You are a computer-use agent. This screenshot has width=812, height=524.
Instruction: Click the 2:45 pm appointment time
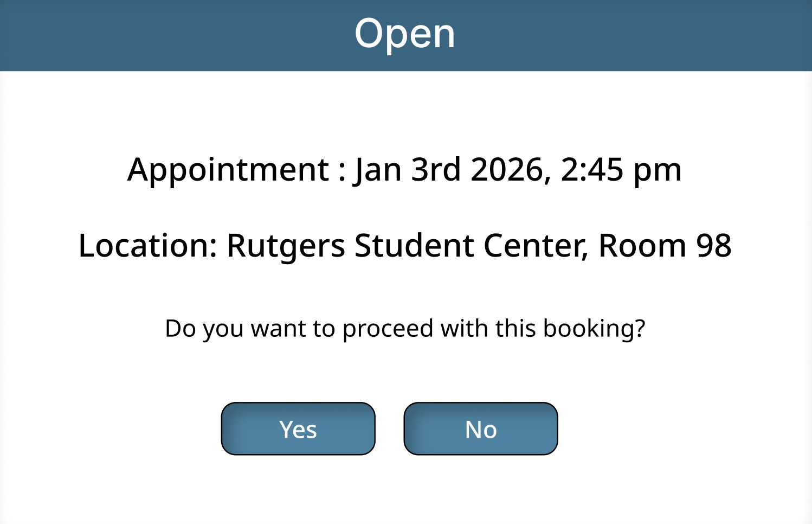[x=621, y=170]
